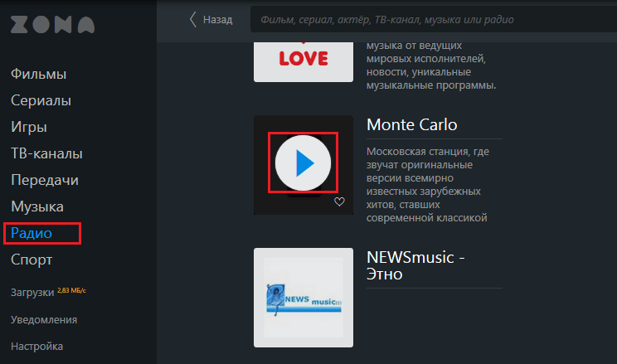Open the Передачи section
Viewport: 617px width, 364px height.
tap(45, 180)
